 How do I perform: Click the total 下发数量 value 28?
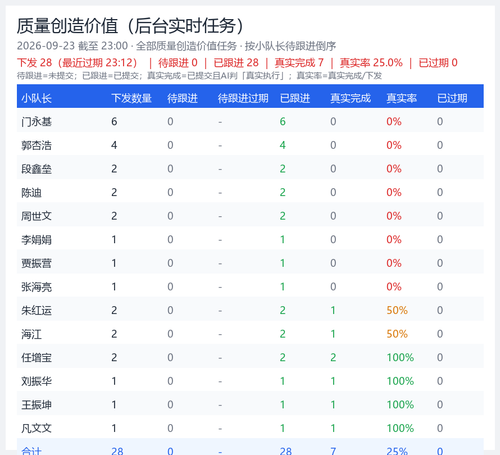[117, 451]
